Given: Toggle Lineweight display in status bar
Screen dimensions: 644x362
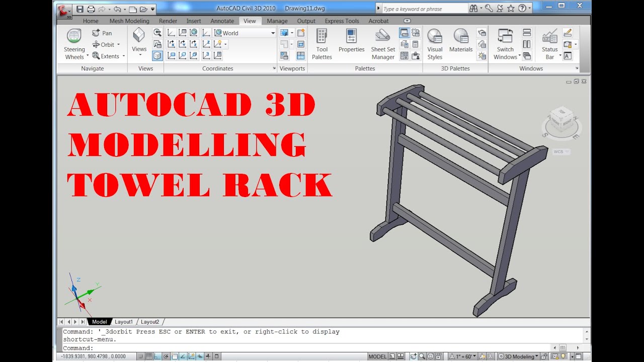Looking at the screenshot, I should (208, 356).
